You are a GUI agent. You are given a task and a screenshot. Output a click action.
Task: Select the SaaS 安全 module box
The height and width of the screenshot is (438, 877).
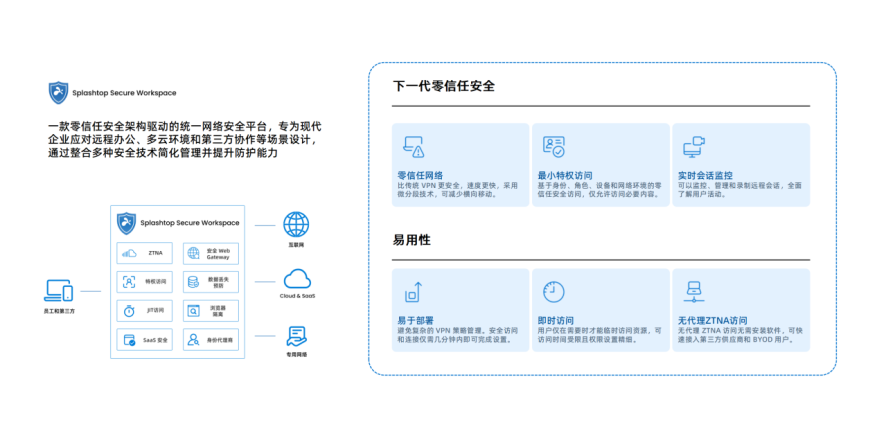(144, 340)
